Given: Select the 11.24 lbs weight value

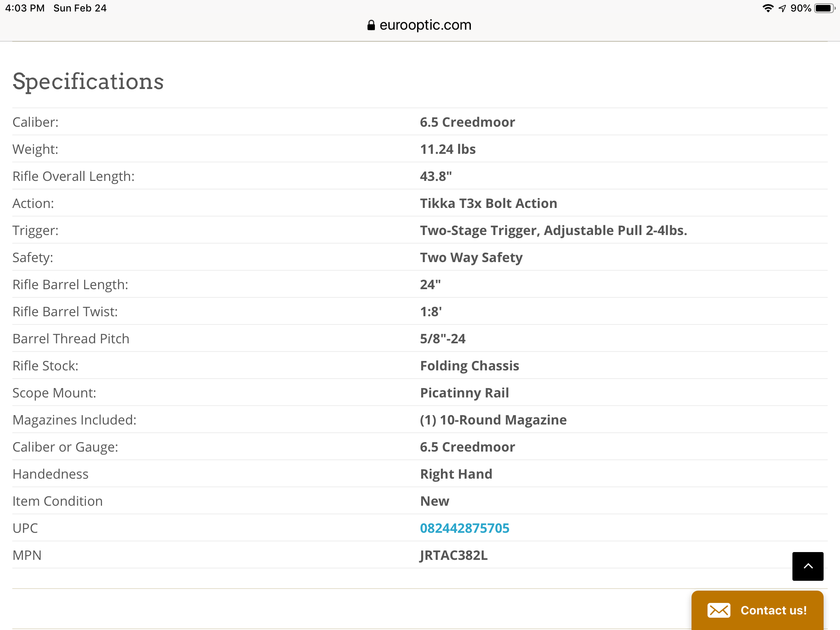Looking at the screenshot, I should coord(447,149).
